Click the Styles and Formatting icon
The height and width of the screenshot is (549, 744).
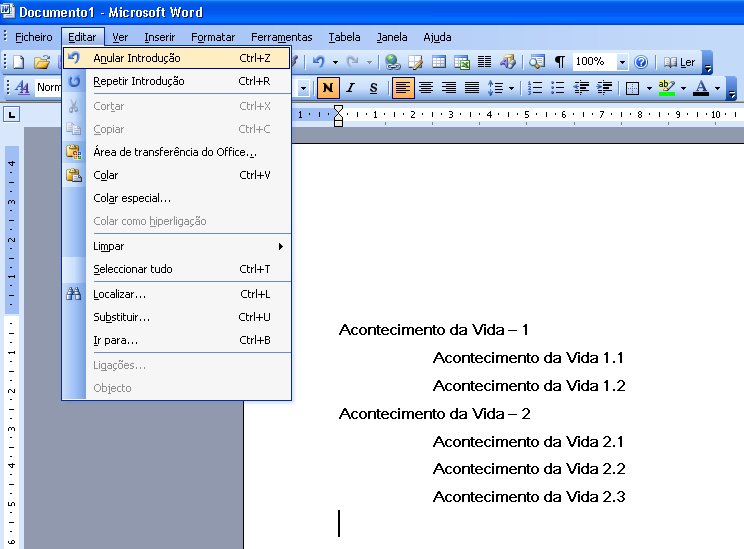(22, 87)
